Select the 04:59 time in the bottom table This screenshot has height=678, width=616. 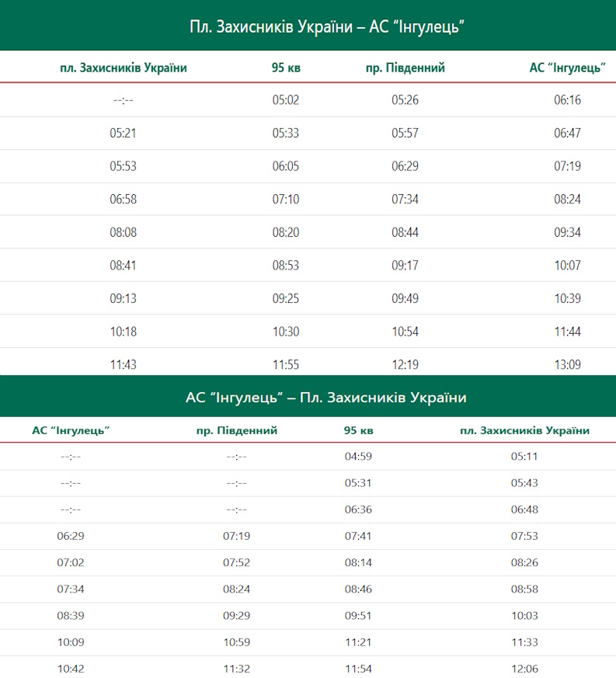point(358,456)
